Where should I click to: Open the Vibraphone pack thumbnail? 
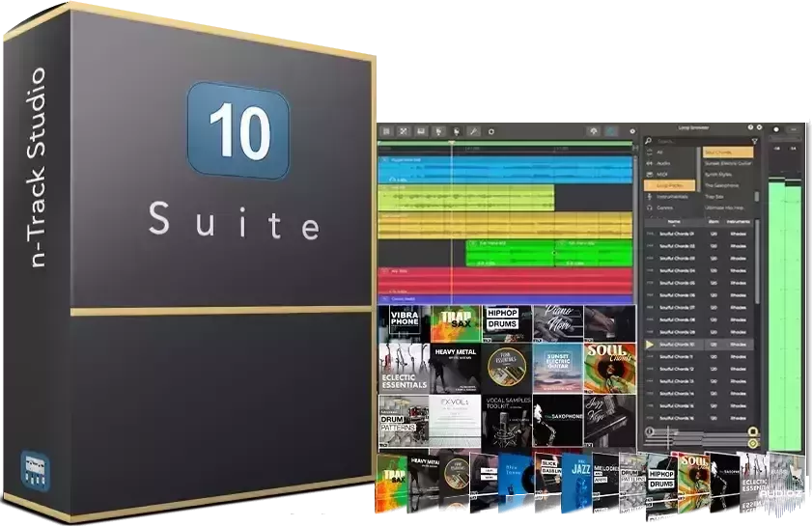point(405,324)
